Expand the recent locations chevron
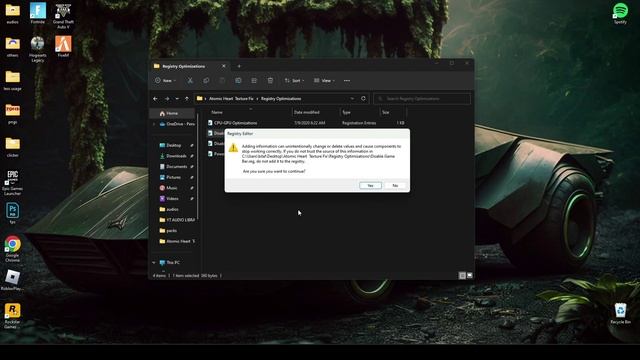640x360 pixels. 177,98
